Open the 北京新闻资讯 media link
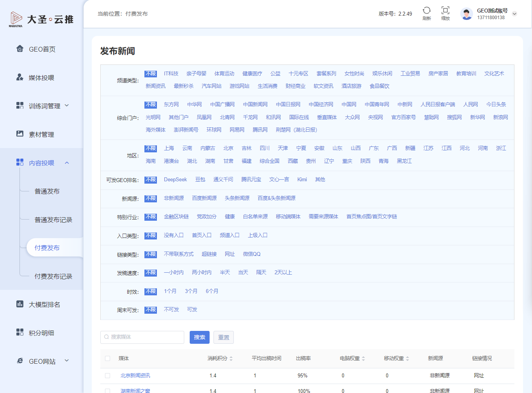532x393 pixels. coord(135,376)
